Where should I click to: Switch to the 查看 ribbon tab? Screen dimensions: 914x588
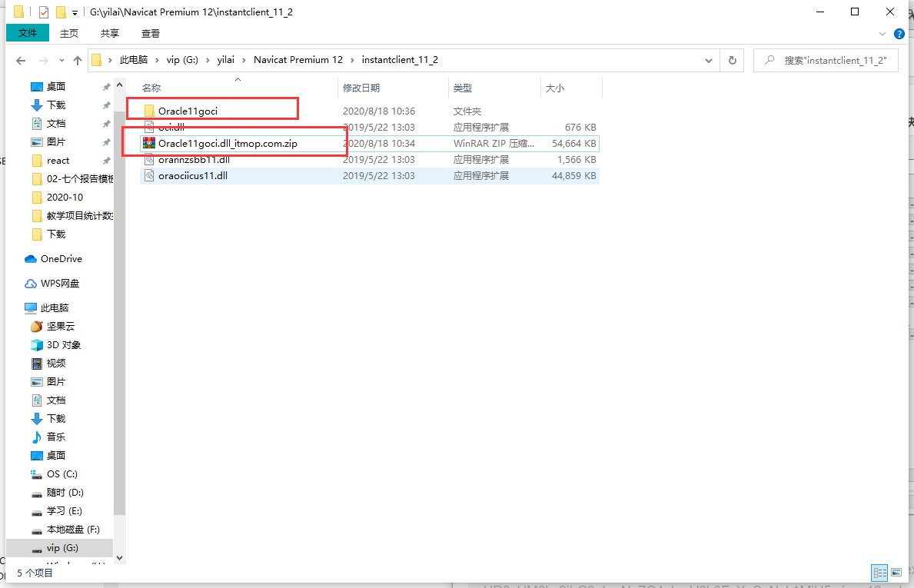pos(151,34)
